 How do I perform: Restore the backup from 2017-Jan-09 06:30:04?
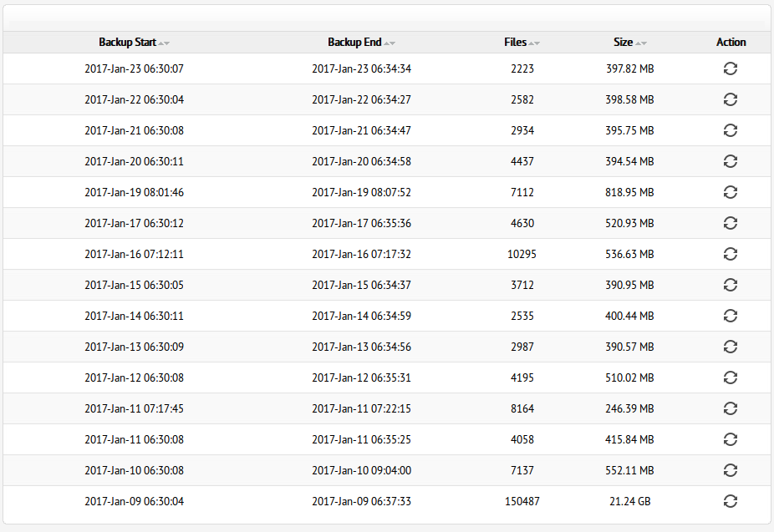coord(730,501)
